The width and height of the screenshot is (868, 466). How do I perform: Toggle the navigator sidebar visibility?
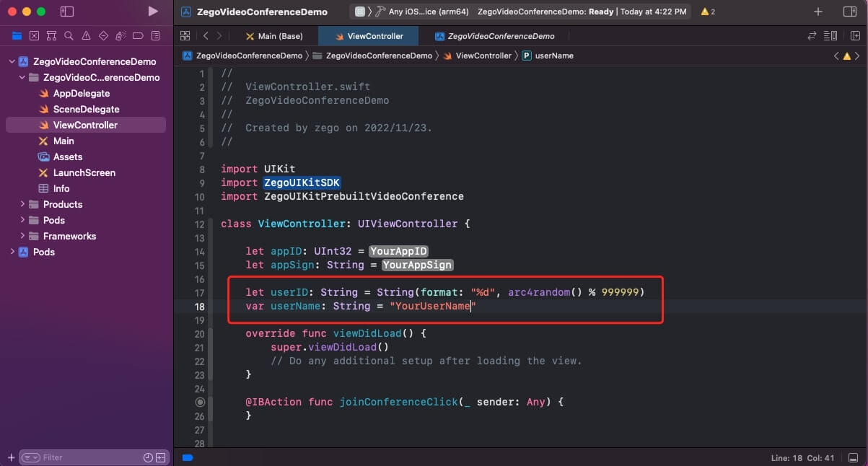[67, 12]
